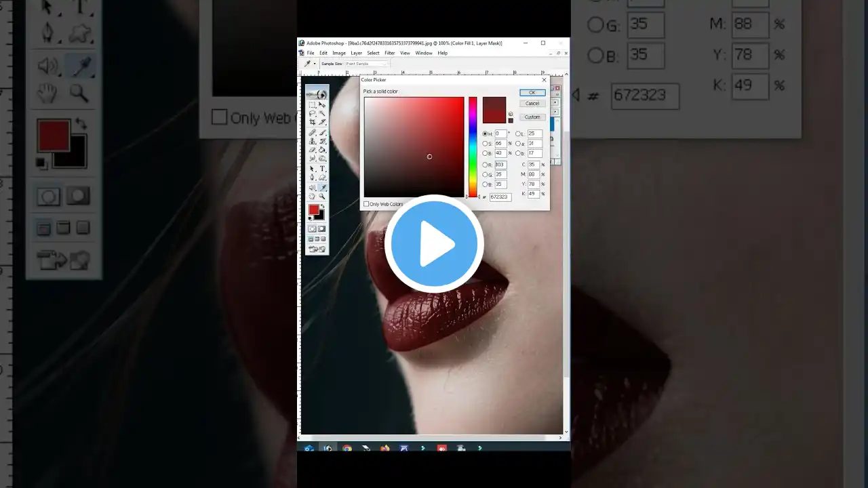
Task: Select the Clone Stamp tool
Action: coord(313,141)
